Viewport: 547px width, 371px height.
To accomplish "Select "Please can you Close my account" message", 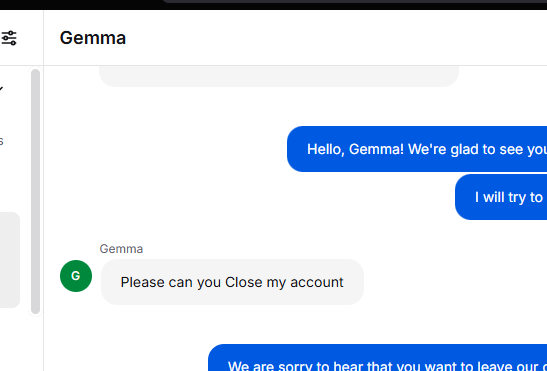I will [232, 282].
